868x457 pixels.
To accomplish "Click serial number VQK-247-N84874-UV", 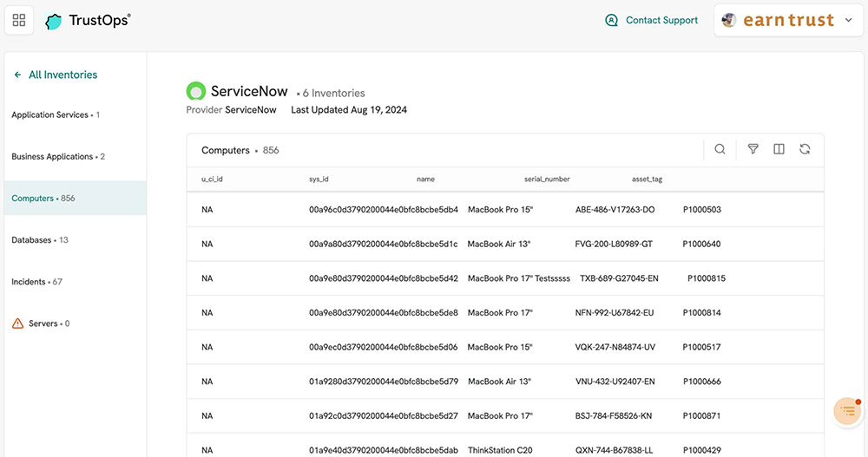I will pos(615,347).
